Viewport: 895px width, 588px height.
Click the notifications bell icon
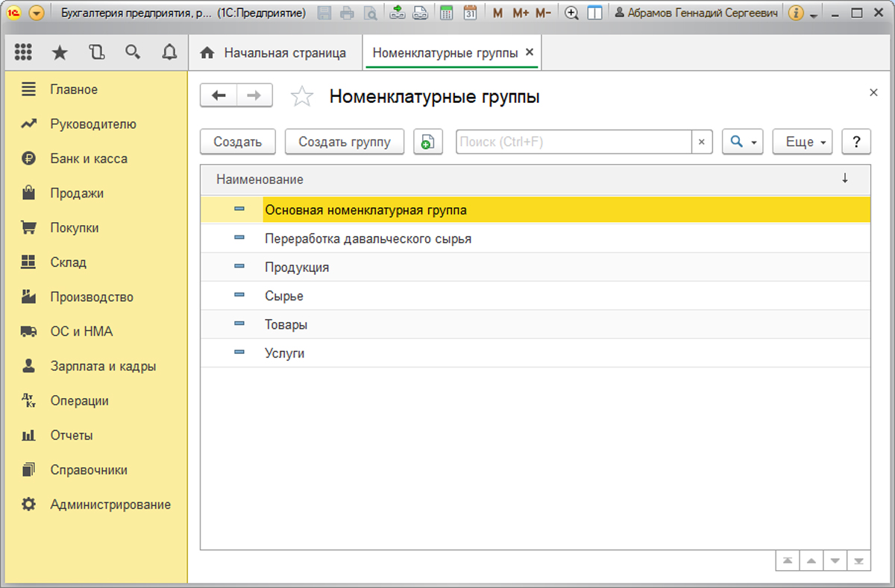(x=169, y=52)
